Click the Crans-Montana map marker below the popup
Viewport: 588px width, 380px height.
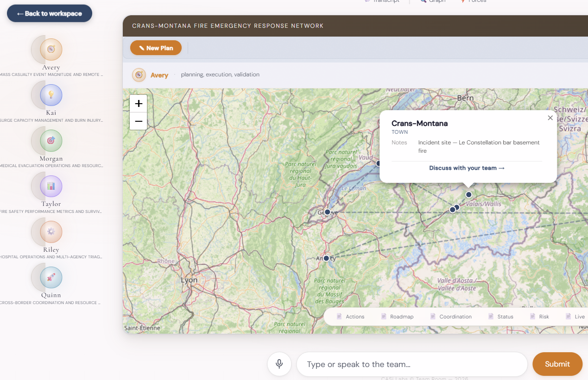(469, 194)
